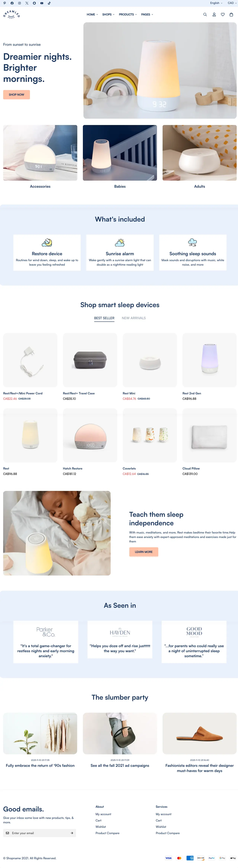Open the Pinterest social link icon

tap(4, 3)
